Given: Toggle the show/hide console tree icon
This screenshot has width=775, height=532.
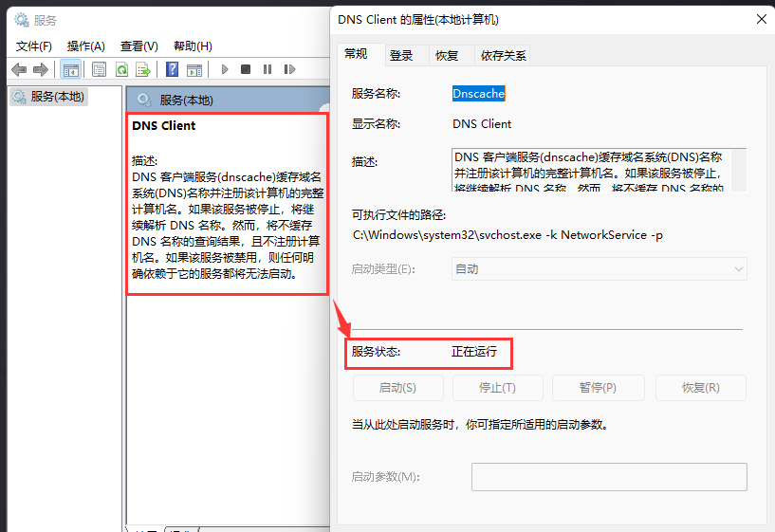Looking at the screenshot, I should (x=70, y=69).
